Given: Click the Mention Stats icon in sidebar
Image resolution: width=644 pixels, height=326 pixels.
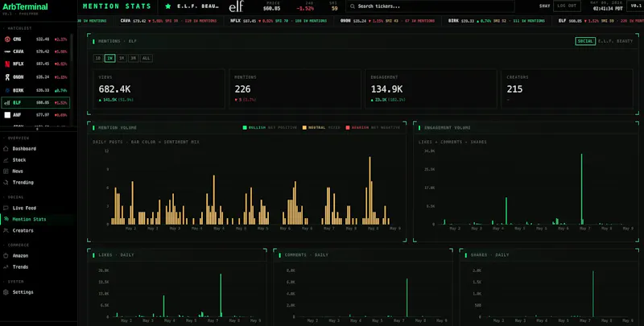Looking at the screenshot, I should [6, 219].
